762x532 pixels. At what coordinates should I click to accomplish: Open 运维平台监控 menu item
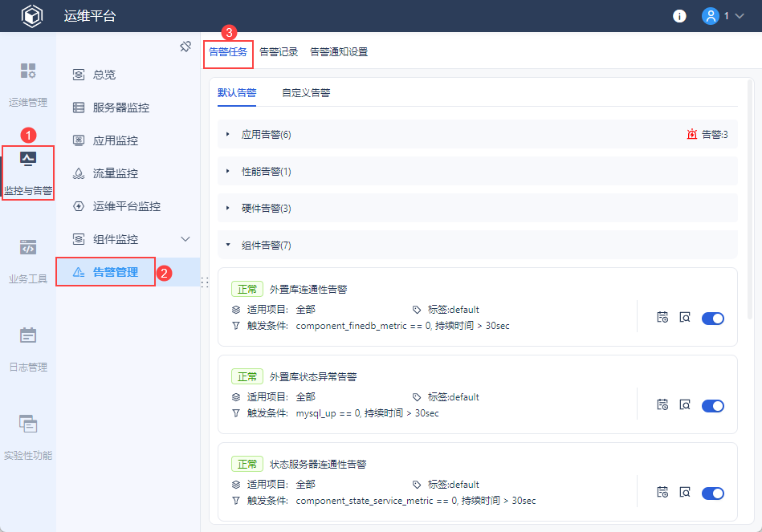[128, 206]
